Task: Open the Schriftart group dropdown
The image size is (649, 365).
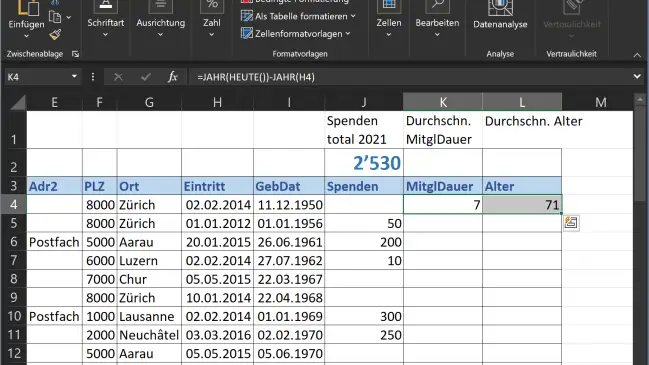Action: pyautogui.click(x=106, y=35)
